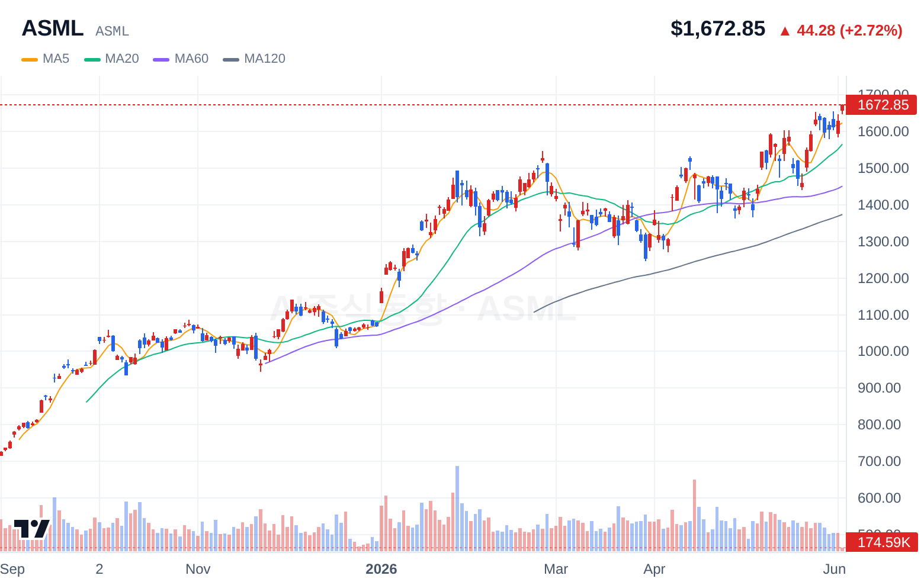Toggle the MA20 legend item

(x=111, y=59)
